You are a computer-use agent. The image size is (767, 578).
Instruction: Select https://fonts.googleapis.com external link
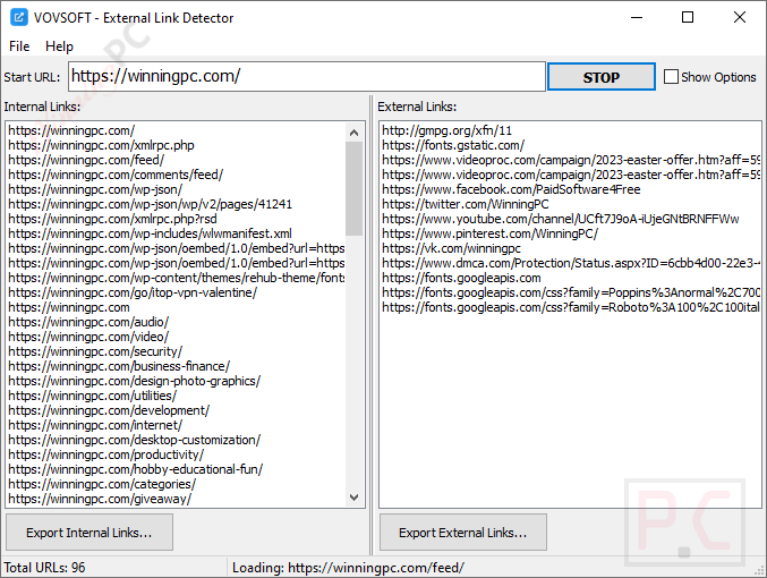[461, 278]
